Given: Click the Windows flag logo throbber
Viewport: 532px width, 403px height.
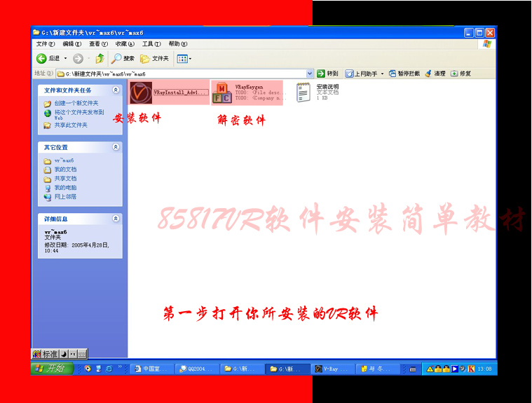Looking at the screenshot, I should click(487, 44).
